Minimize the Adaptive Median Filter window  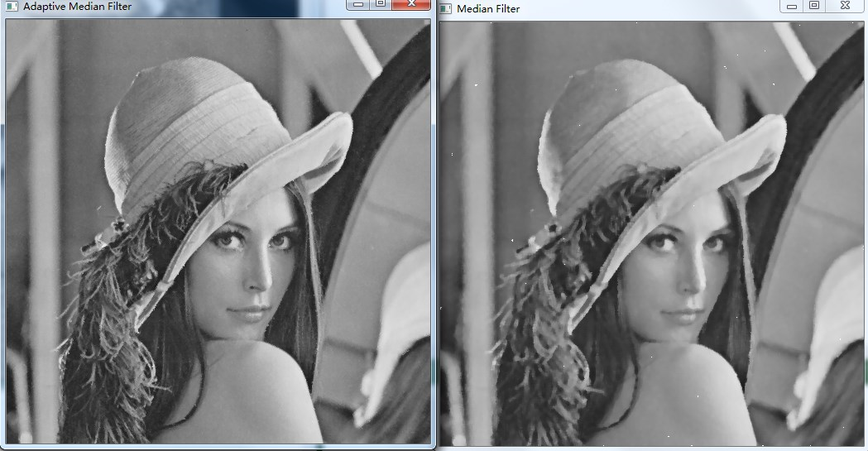pos(358,5)
